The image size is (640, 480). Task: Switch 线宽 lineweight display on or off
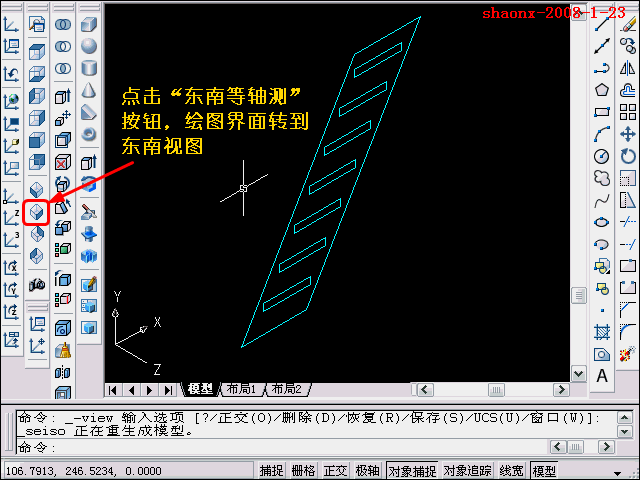coord(512,471)
